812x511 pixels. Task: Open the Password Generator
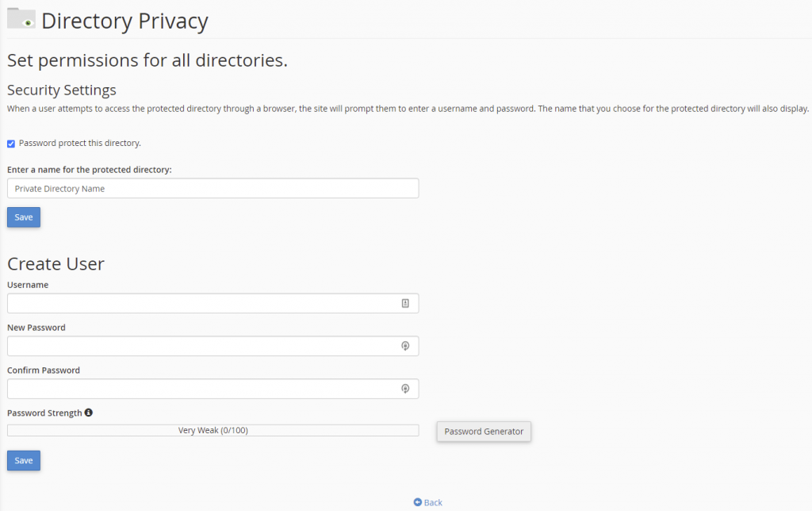point(484,431)
